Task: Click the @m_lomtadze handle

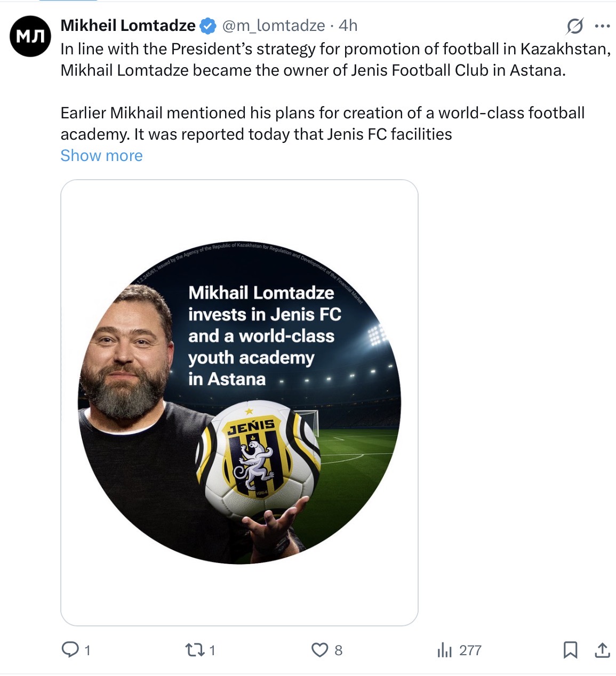Action: pos(273,26)
